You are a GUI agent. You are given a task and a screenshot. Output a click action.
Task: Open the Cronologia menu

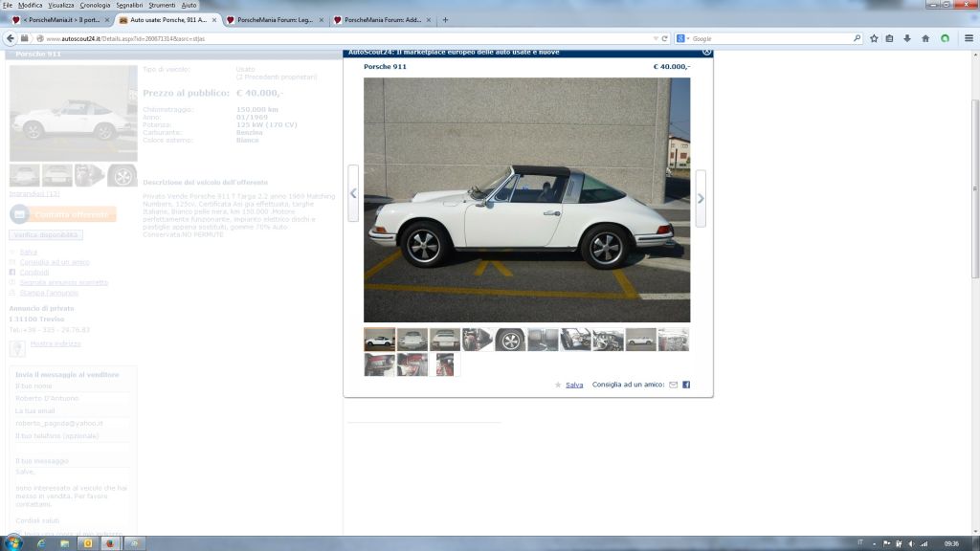95,5
